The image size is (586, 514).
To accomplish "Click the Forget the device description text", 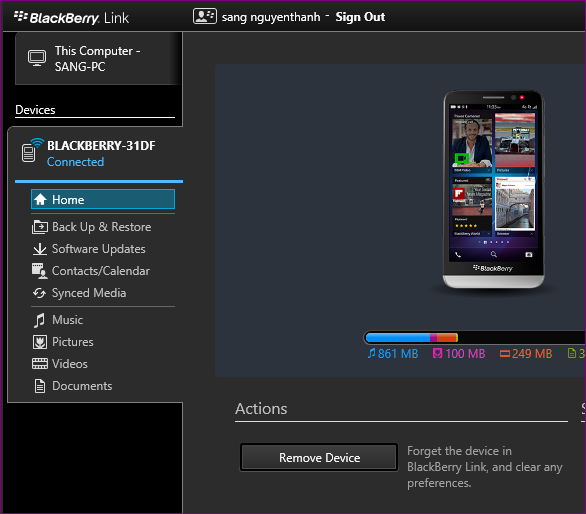I will click(484, 467).
